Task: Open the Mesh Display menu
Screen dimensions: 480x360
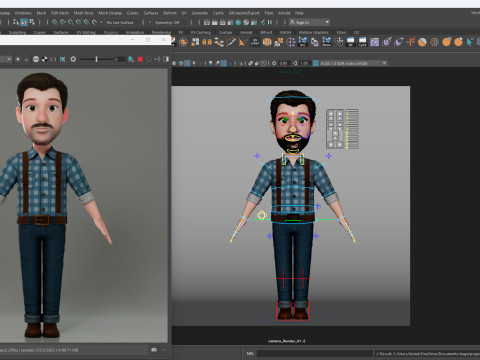Action: (110, 13)
